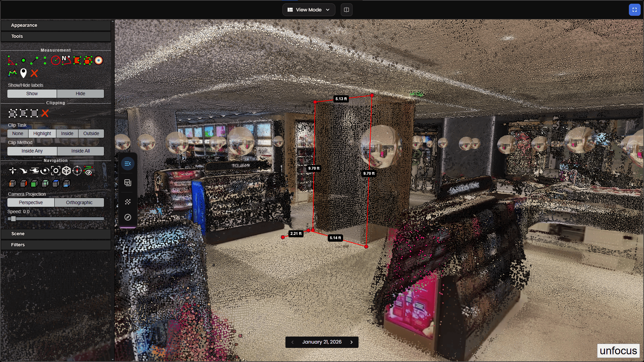The image size is (644, 362).
Task: Remove all measurements with the red X
Action: pos(34,73)
